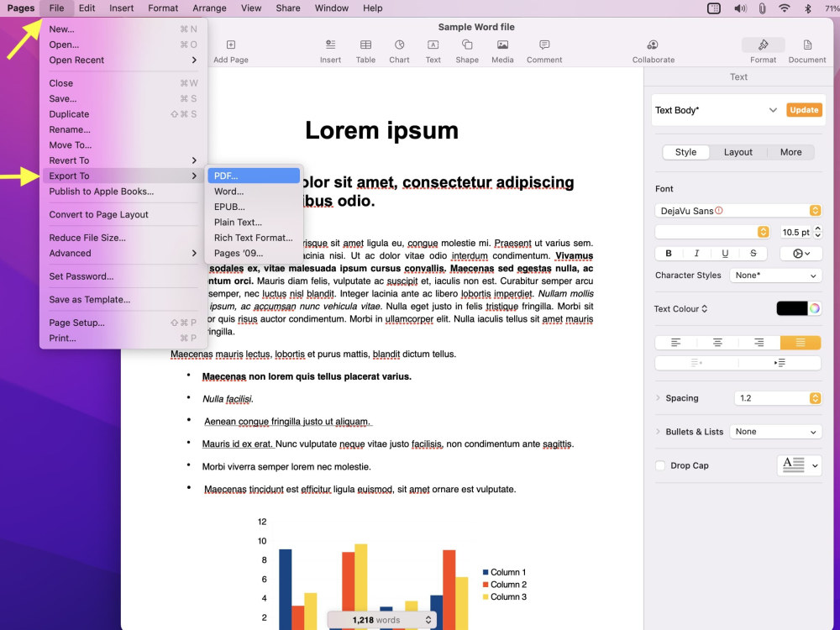840x630 pixels.
Task: Choose Word… export option
Action: coord(254,192)
